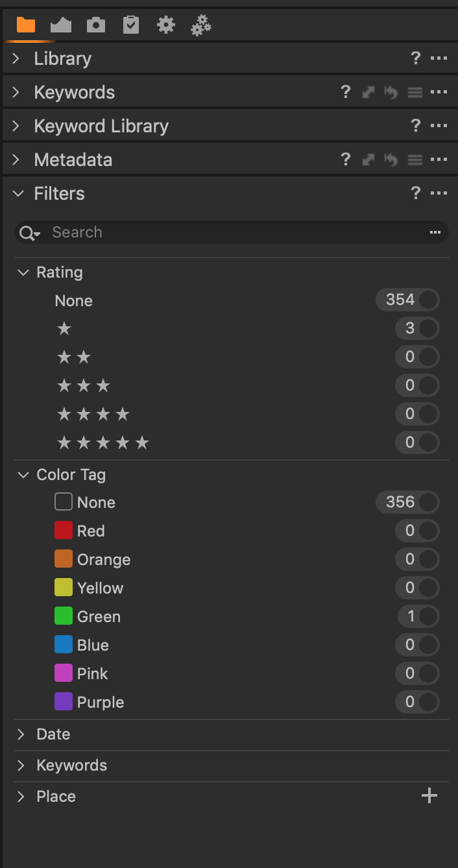458x868 pixels.
Task: Click the Metadata copy-apply arrows icon
Action: coord(368,160)
